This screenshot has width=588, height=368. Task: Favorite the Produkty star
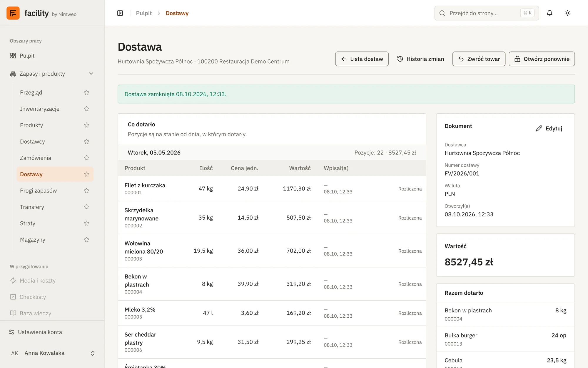(86, 125)
